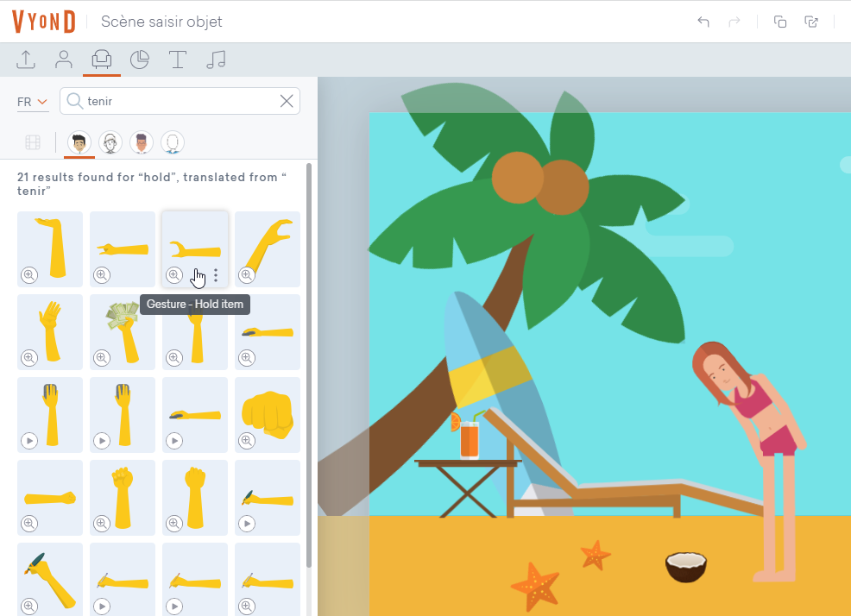Open the Upload tab icon
This screenshot has height=616, width=851.
[26, 60]
